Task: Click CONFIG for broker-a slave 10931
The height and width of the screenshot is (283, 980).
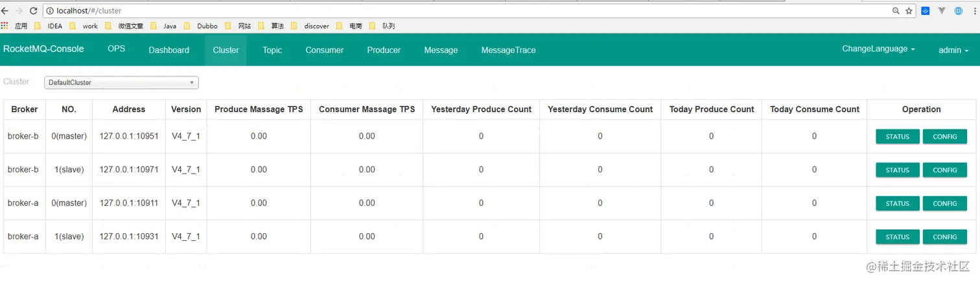Action: (x=945, y=237)
